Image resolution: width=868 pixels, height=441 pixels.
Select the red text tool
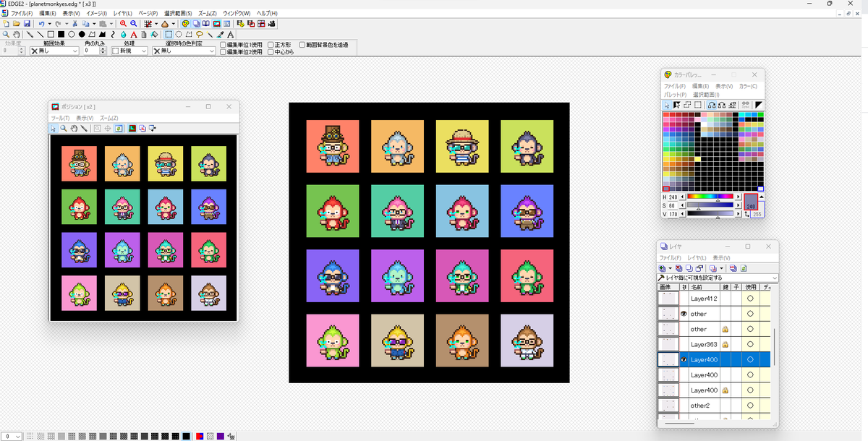pyautogui.click(x=134, y=34)
